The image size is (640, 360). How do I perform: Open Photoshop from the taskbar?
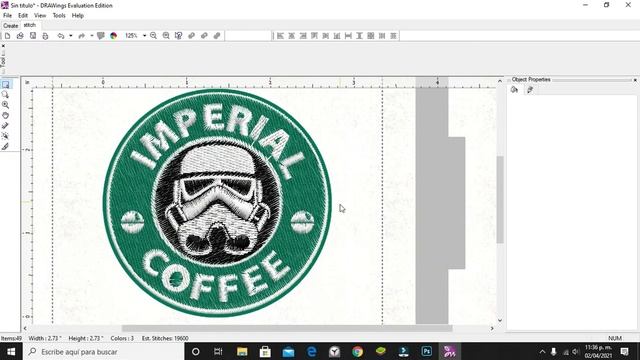tap(427, 351)
